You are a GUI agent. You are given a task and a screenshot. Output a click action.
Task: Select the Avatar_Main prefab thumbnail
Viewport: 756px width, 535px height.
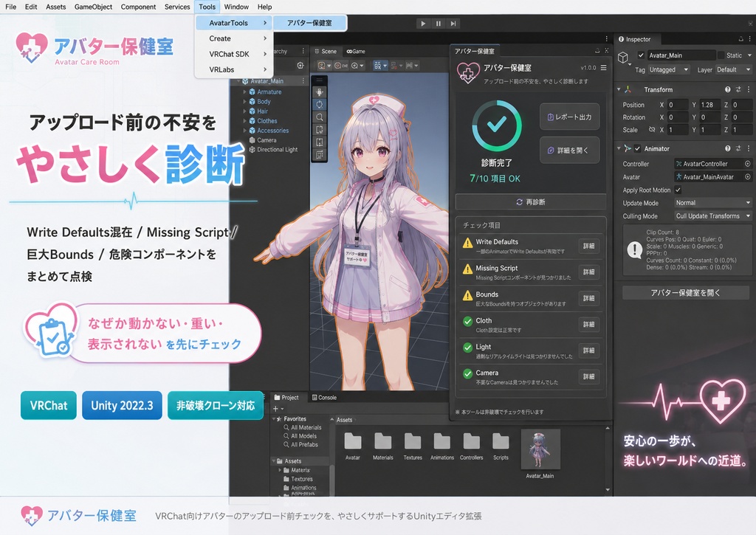click(x=540, y=449)
